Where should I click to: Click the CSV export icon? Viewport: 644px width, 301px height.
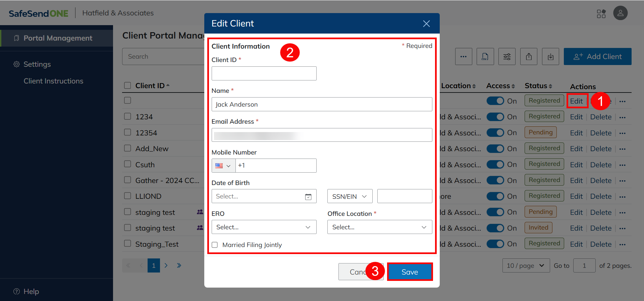(x=485, y=57)
